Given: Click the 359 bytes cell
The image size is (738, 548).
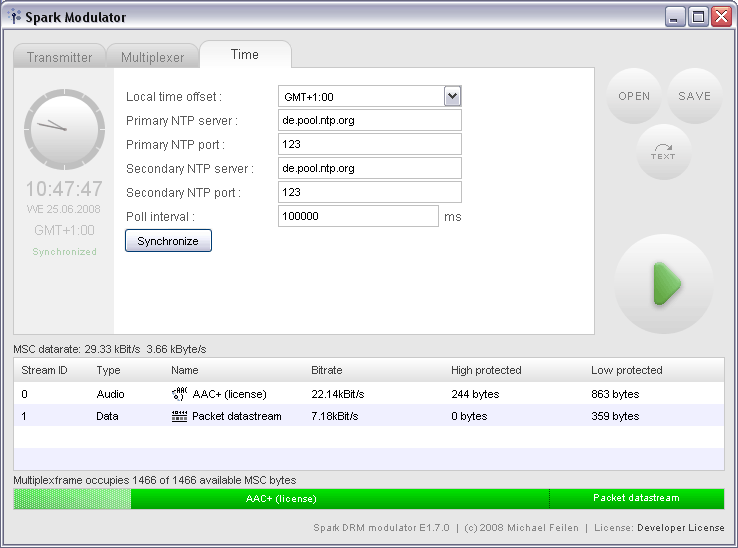Looking at the screenshot, I should [615, 416].
